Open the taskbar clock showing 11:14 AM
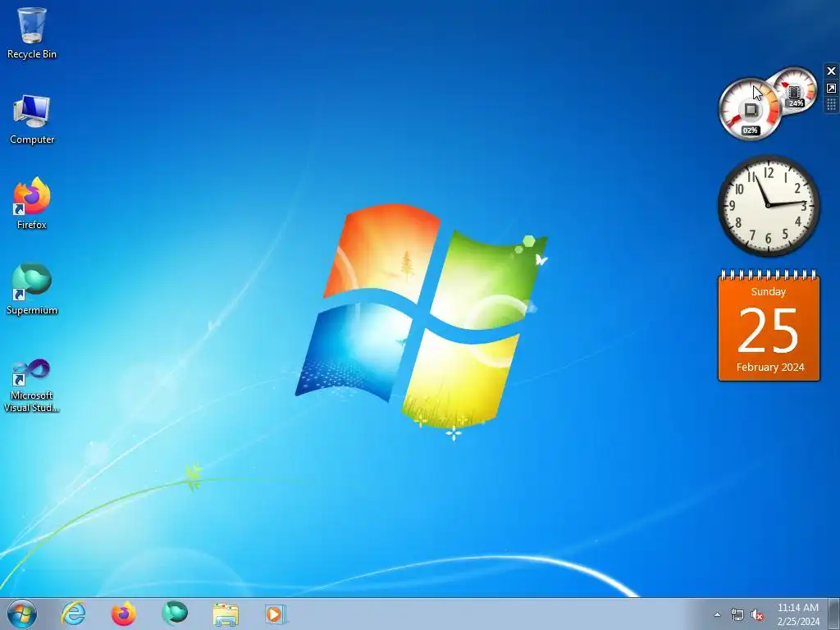840x630 pixels. coord(798,614)
